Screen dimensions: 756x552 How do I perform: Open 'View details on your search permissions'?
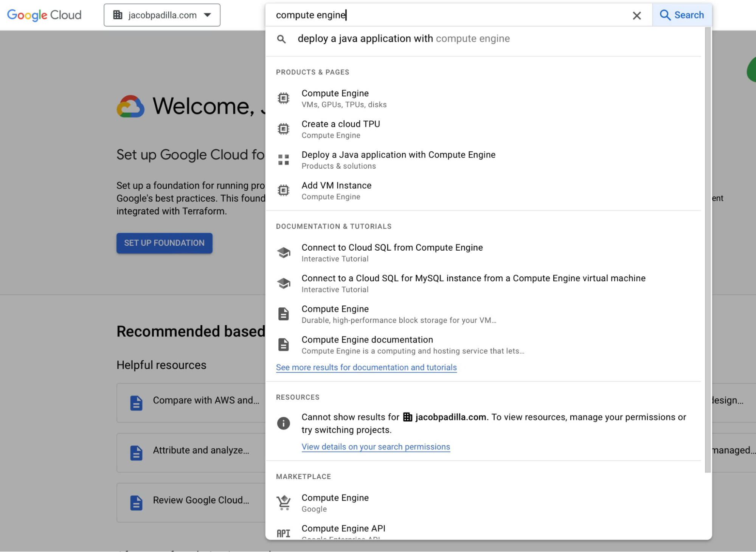376,447
